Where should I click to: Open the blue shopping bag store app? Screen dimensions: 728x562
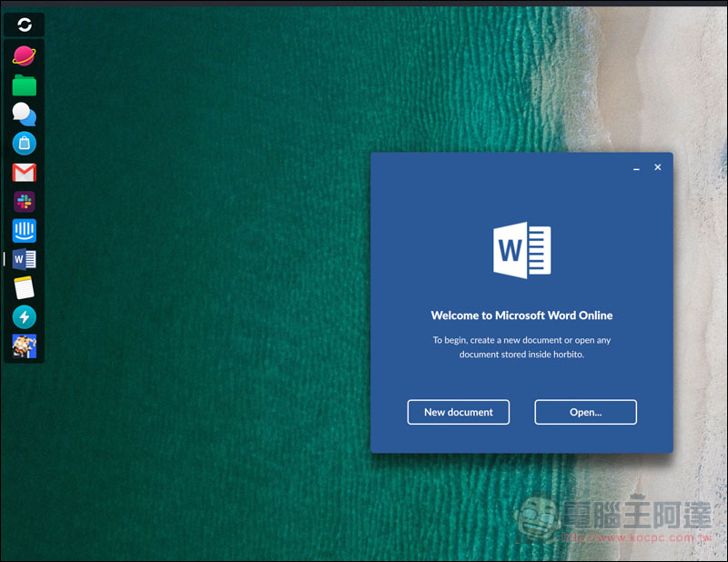25,143
